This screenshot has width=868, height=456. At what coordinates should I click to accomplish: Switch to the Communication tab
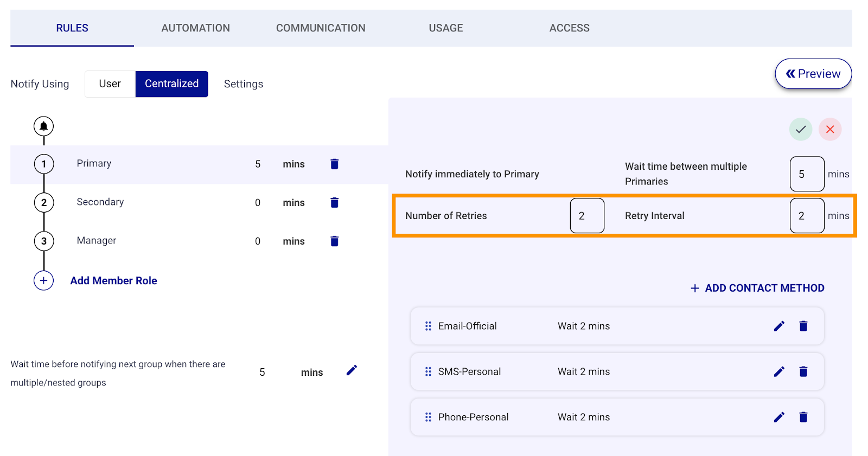(x=321, y=28)
